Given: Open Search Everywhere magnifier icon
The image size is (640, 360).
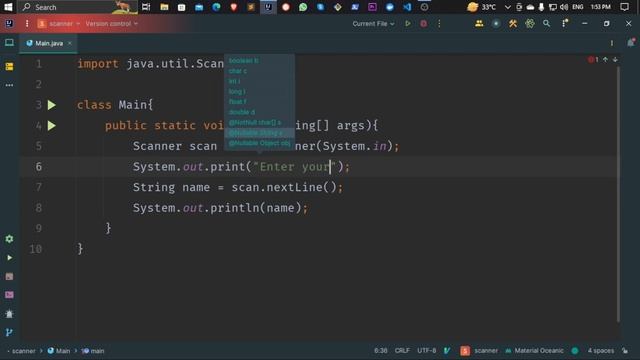Looking at the screenshot, I should click(x=547, y=24).
